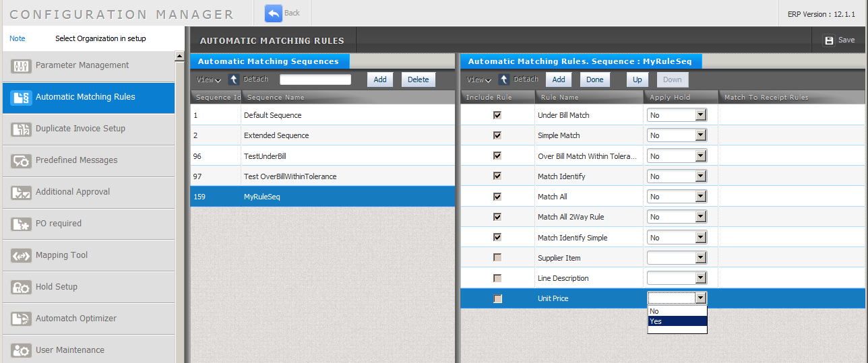Open Apply Hold dropdown for Line Description
This screenshot has width=868, height=363.
(700, 278)
